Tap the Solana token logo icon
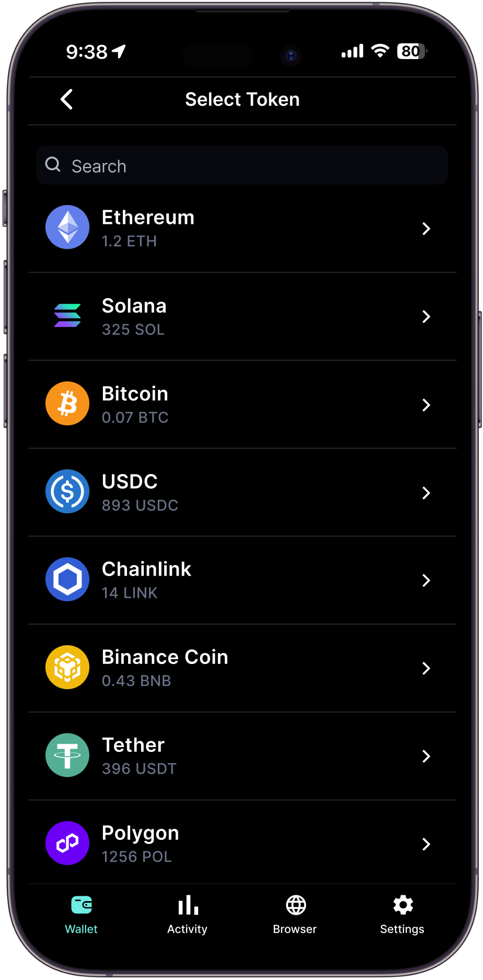Image resolution: width=483 pixels, height=980 pixels. pos(67,316)
